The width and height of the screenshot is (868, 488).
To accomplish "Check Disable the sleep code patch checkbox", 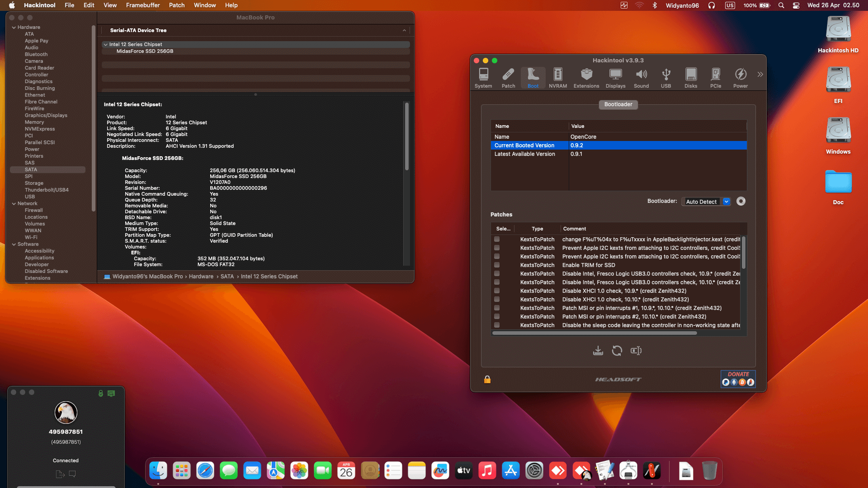I will [497, 325].
